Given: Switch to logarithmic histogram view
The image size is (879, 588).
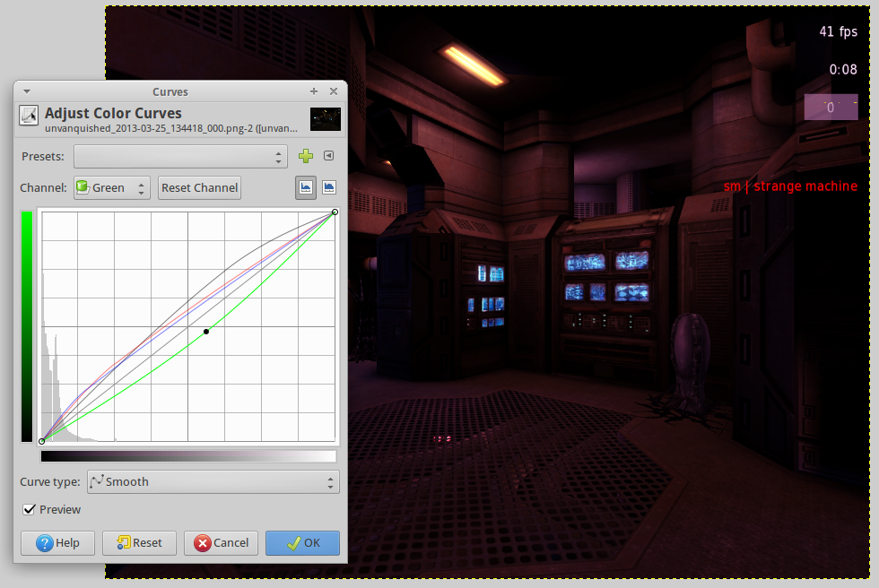Looking at the screenshot, I should point(329,187).
